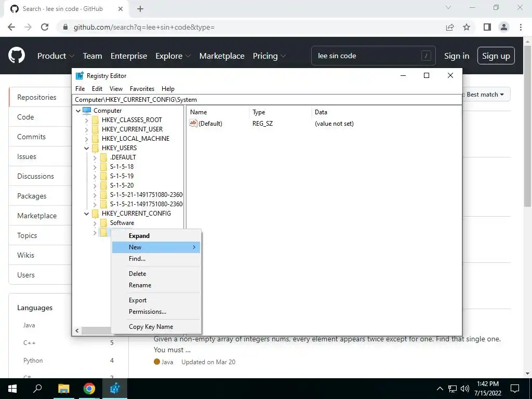This screenshot has width=532, height=399.
Task: Collapse HKEY_USERS key
Action: pos(87,148)
